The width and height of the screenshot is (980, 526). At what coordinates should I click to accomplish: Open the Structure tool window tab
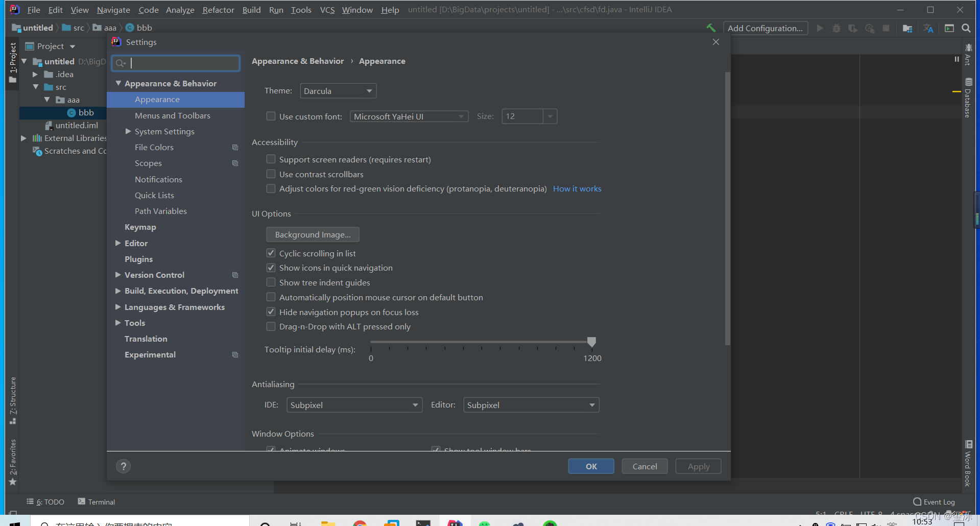coord(13,400)
